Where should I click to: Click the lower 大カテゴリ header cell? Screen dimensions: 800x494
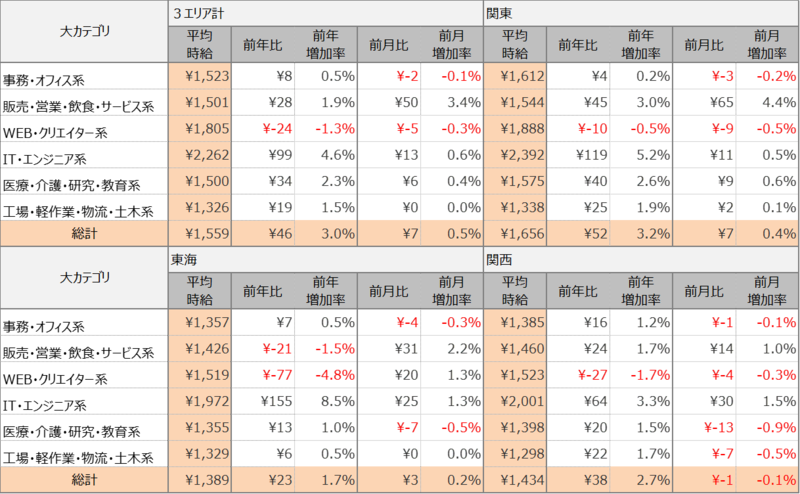[x=85, y=277]
